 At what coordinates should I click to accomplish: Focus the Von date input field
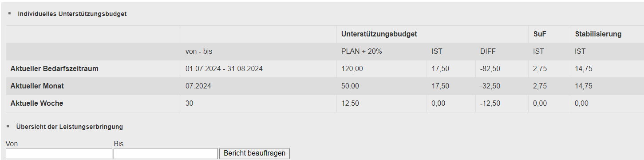pos(59,153)
